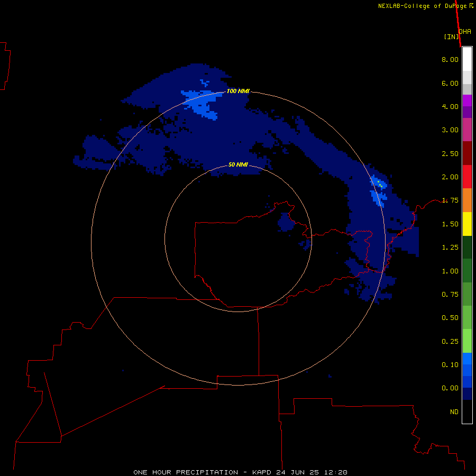Click the dark red 2.50 legend swatch

pyautogui.click(x=467, y=153)
